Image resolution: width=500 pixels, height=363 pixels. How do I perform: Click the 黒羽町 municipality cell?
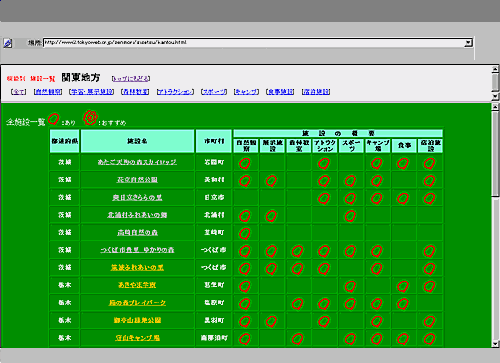214,320
